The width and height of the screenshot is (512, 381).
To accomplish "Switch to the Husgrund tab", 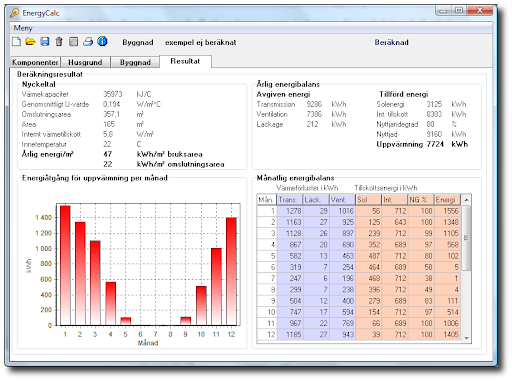I will (85, 62).
